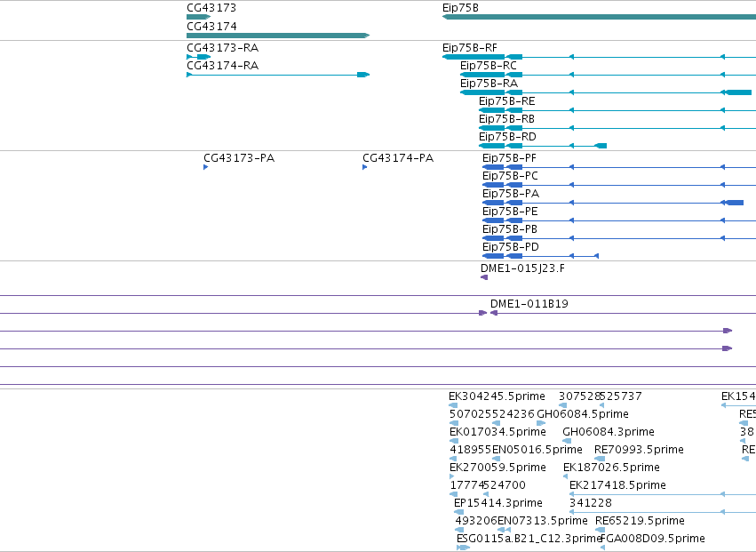This screenshot has height=552, width=756.
Task: Select transcript CG43173-RA label
Action: (223, 48)
